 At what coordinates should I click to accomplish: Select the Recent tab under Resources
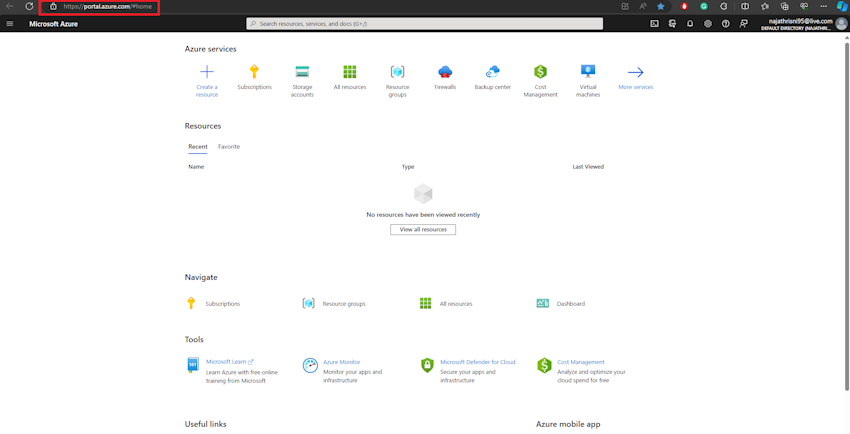coord(198,147)
